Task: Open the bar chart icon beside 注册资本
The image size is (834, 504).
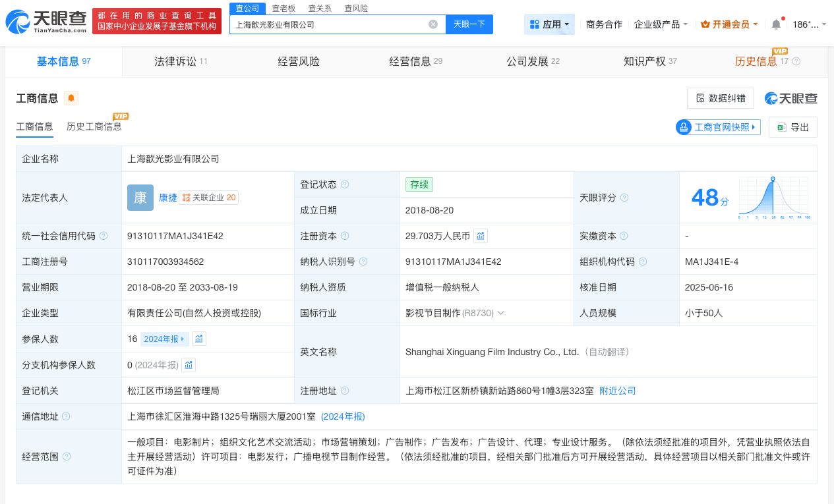Action: tap(481, 236)
